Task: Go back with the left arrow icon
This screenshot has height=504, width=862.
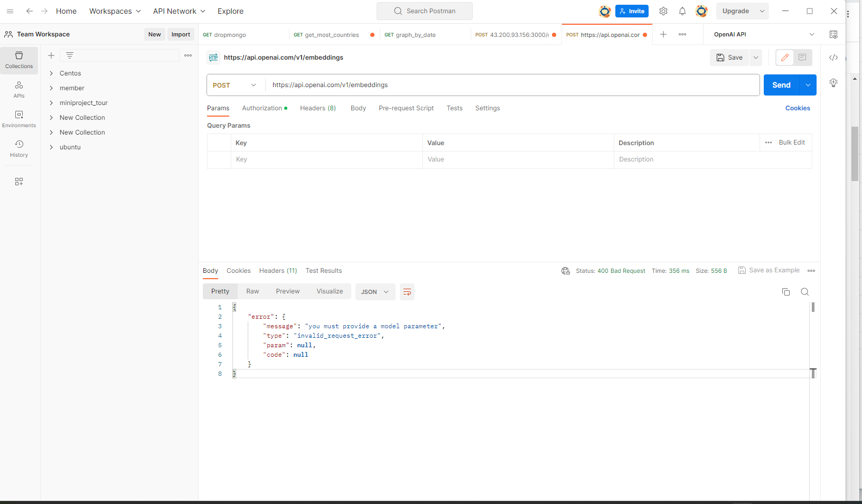Action: [x=30, y=11]
